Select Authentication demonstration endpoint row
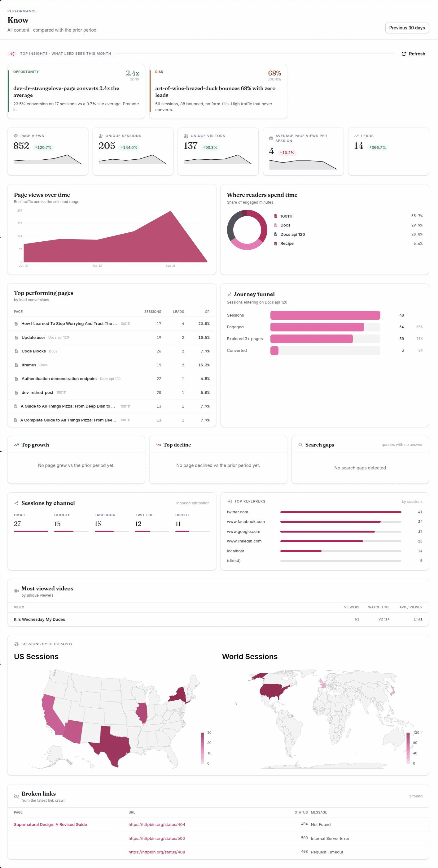The image size is (438, 868). click(x=112, y=379)
